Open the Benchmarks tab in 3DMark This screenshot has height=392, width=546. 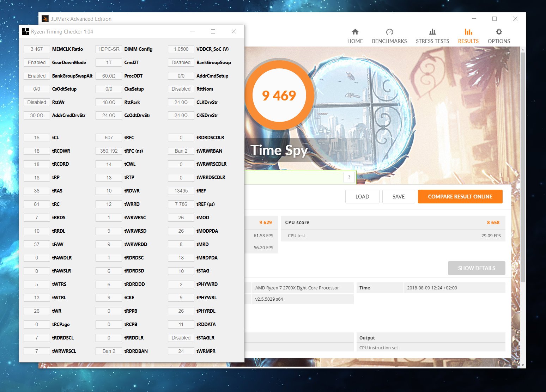click(389, 36)
